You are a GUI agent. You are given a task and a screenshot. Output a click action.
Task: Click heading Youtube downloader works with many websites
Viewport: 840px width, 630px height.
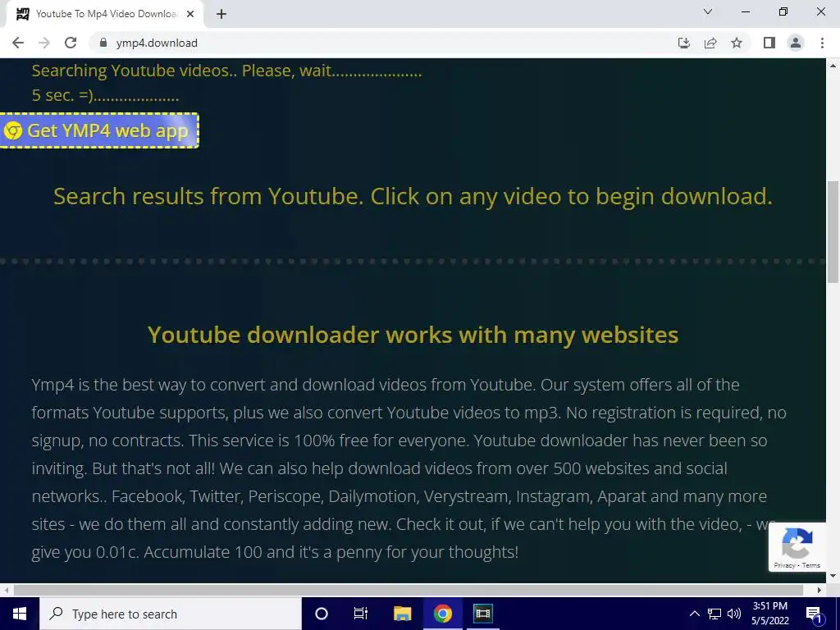[413, 335]
